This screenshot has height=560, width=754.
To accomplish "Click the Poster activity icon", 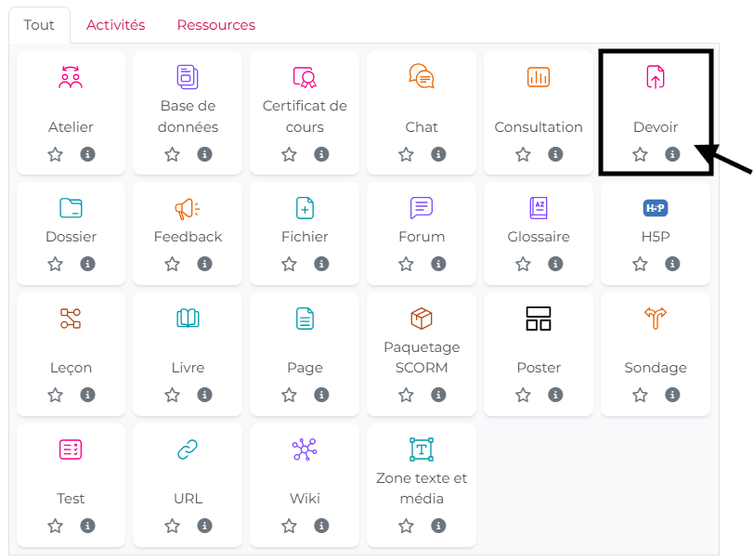I will point(539,319).
